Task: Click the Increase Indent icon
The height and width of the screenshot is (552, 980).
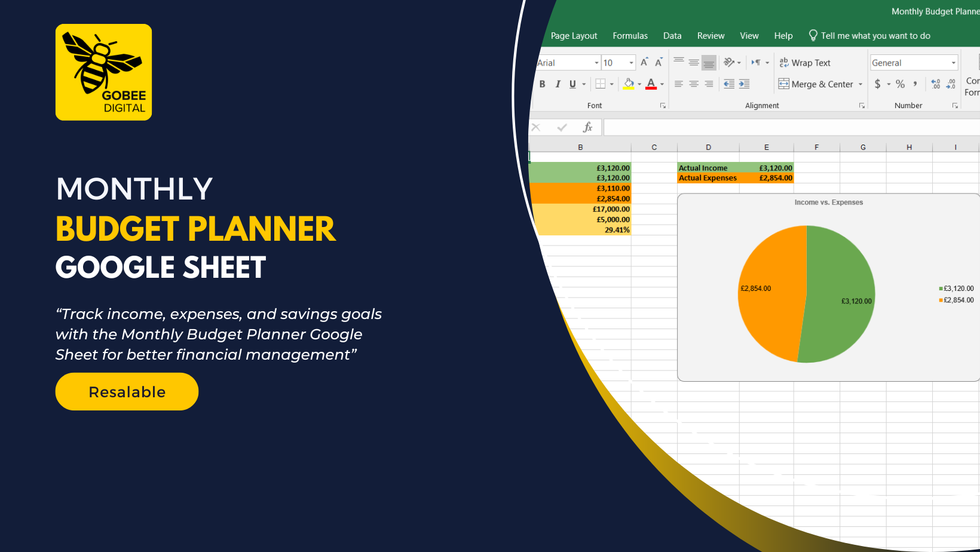Action: click(x=744, y=84)
